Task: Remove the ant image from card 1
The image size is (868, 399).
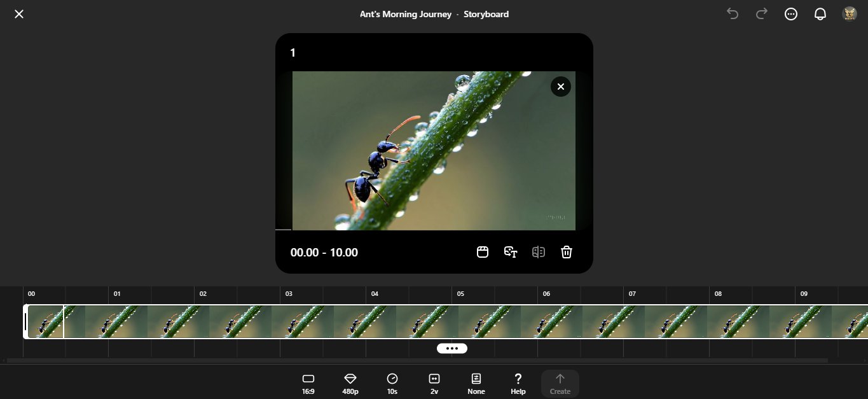Action: (x=560, y=87)
